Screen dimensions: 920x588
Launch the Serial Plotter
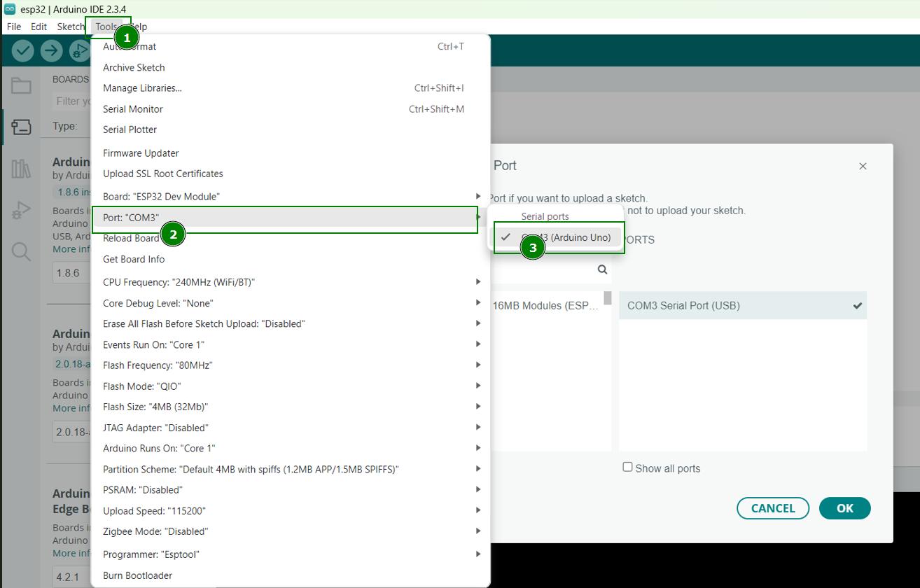(x=291, y=129)
